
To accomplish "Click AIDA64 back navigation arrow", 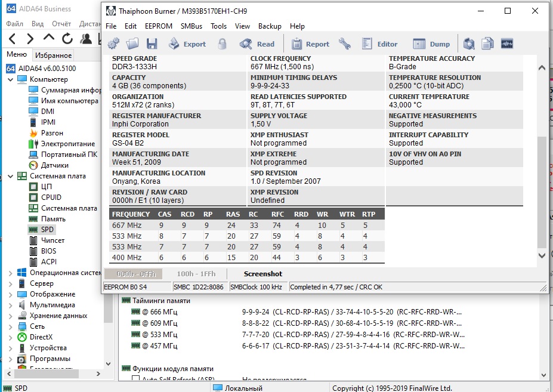I will [12, 38].
